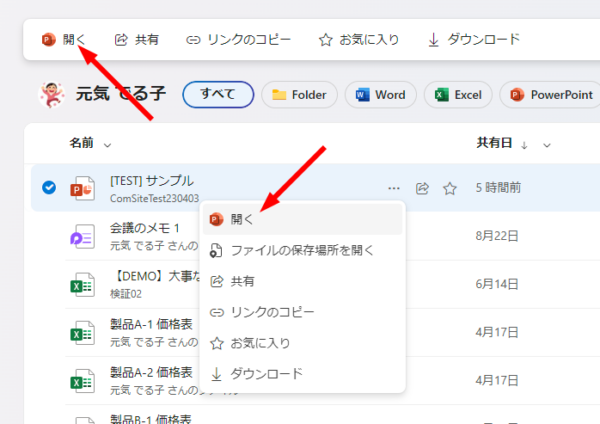The image size is (600, 424).
Task: Open the 元気 でる子 profile avatar
Action: pyautogui.click(x=52, y=95)
